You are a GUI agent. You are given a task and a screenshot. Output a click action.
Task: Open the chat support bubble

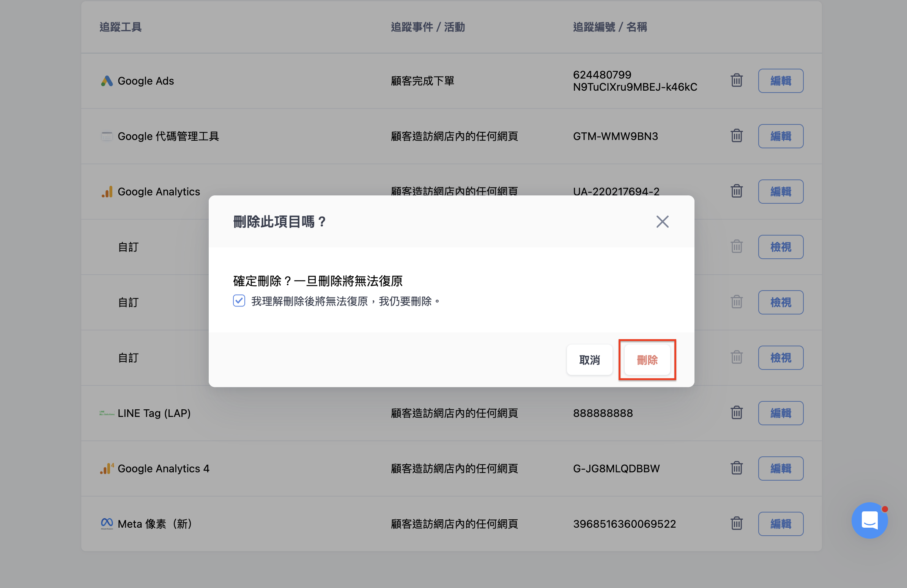click(870, 520)
